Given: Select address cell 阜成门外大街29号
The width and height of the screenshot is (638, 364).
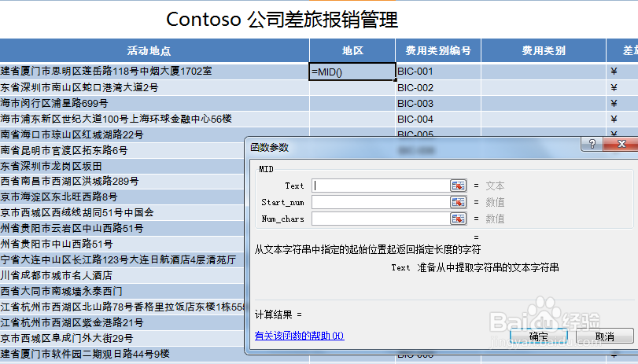Looking at the screenshot, I should [122, 338].
